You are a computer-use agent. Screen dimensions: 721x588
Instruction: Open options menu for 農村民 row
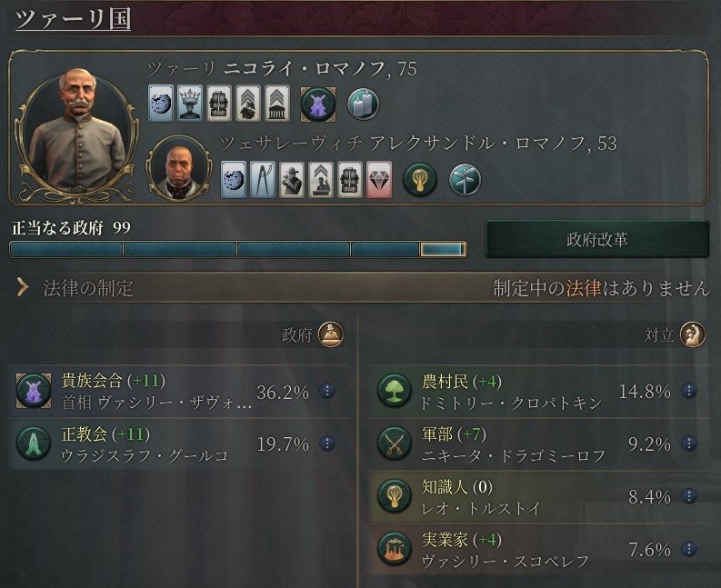689,391
